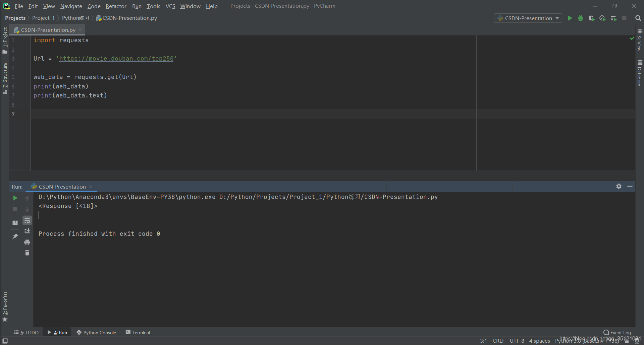This screenshot has width=644, height=345.
Task: Toggle soft-wrap in the Run console
Action: pos(27,220)
